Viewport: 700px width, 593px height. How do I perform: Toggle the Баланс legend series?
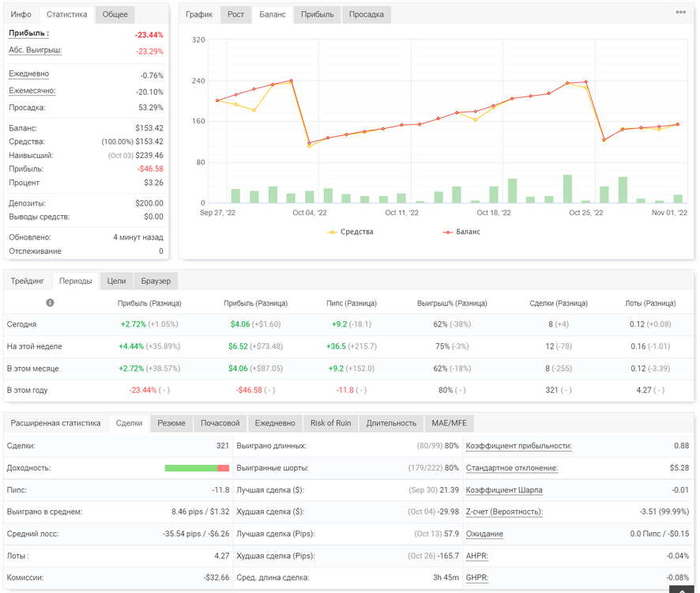pos(461,232)
